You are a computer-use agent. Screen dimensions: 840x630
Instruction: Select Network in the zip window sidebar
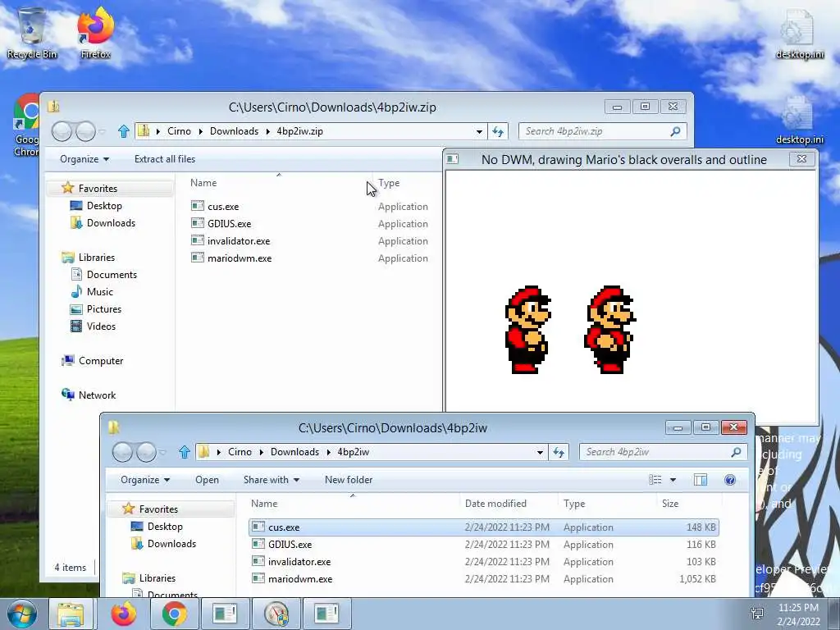click(x=89, y=395)
